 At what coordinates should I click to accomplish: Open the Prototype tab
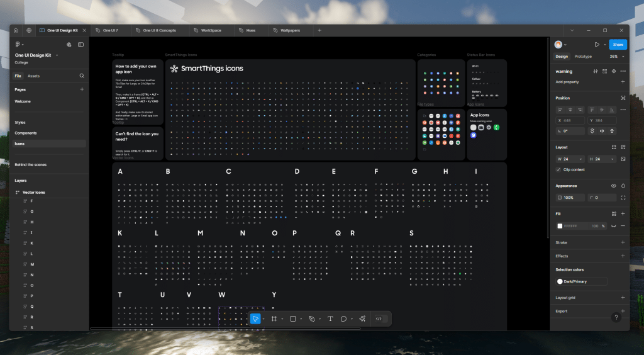click(583, 57)
